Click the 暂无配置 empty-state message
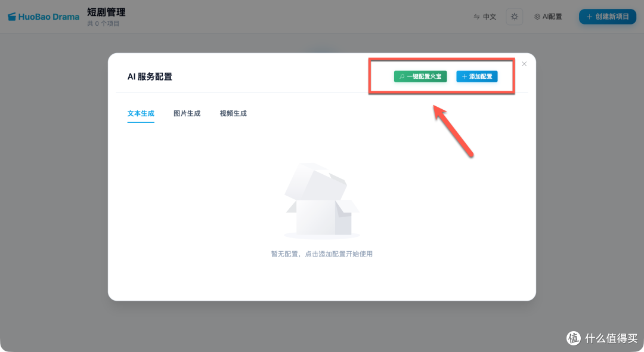 click(321, 254)
